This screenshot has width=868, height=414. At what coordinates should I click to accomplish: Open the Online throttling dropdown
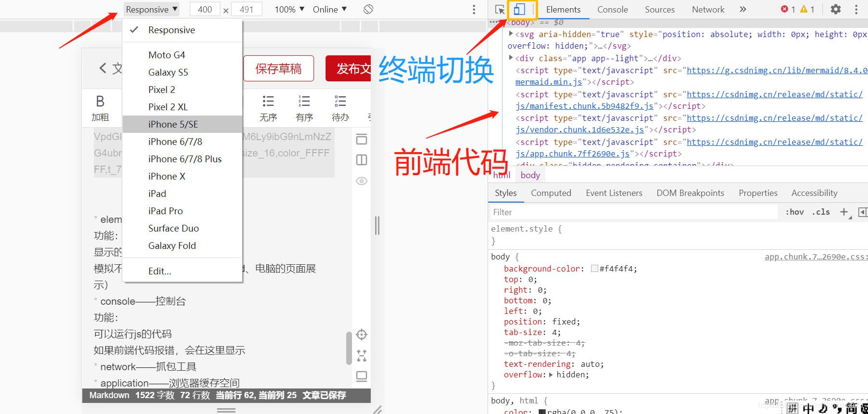point(330,9)
